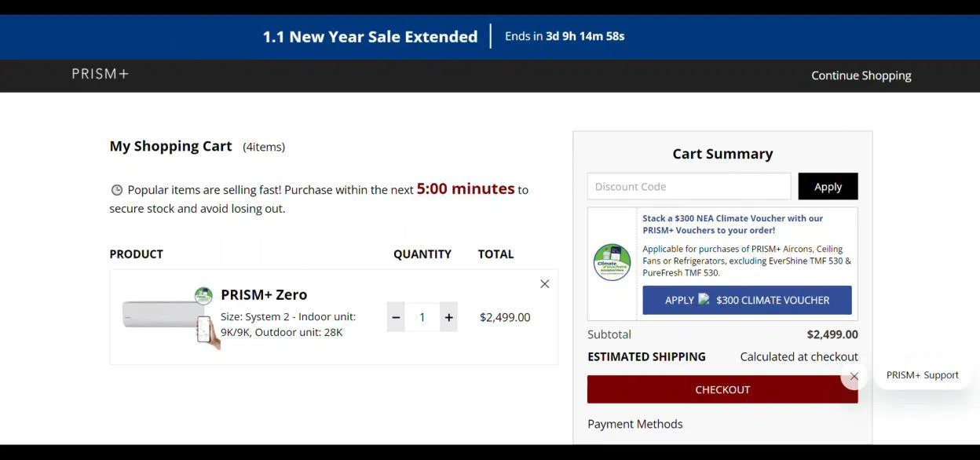Go to Continue Shopping link
Screen dimensions: 980x460
click(x=861, y=75)
